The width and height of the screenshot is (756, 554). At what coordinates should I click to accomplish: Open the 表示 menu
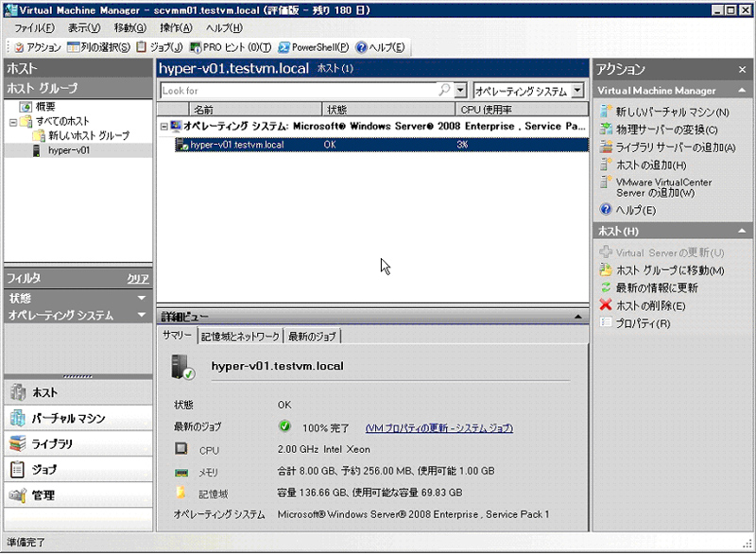click(x=84, y=28)
